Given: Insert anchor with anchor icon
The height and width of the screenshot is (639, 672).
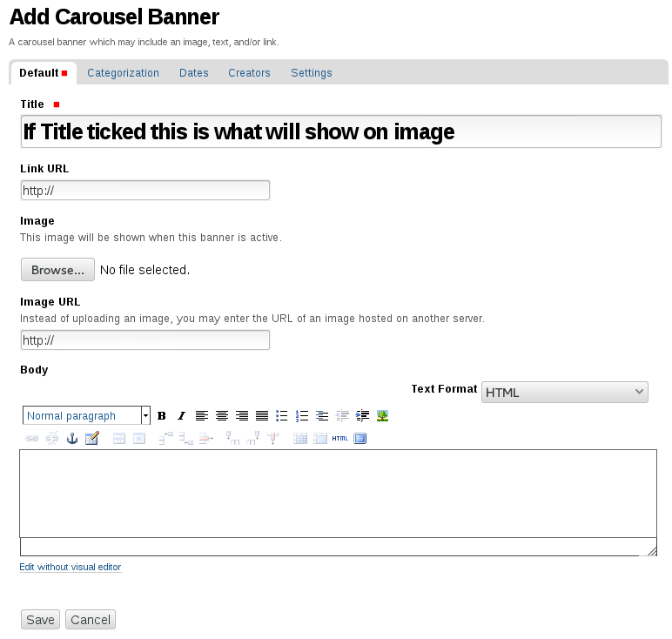Looking at the screenshot, I should coord(72,439).
